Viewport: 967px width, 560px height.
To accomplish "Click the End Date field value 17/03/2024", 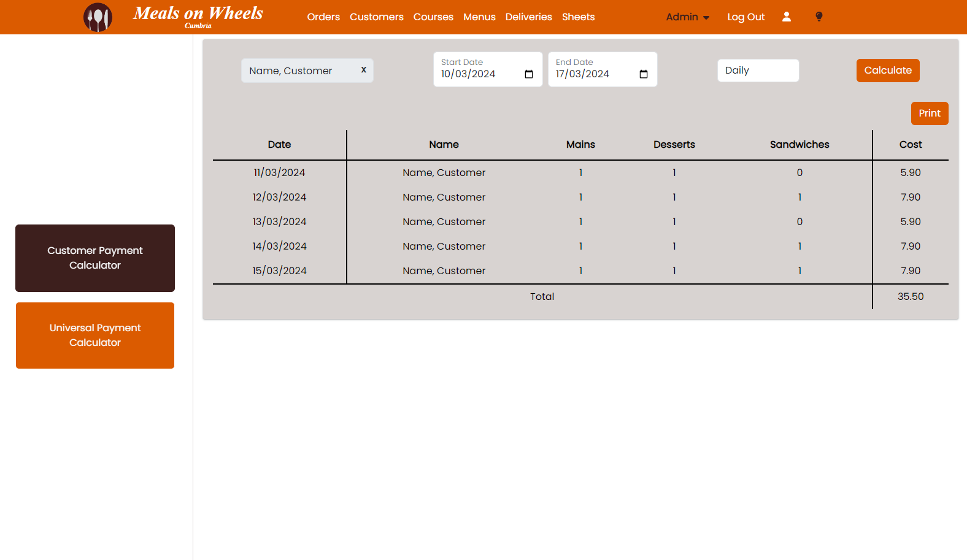I will tap(583, 74).
